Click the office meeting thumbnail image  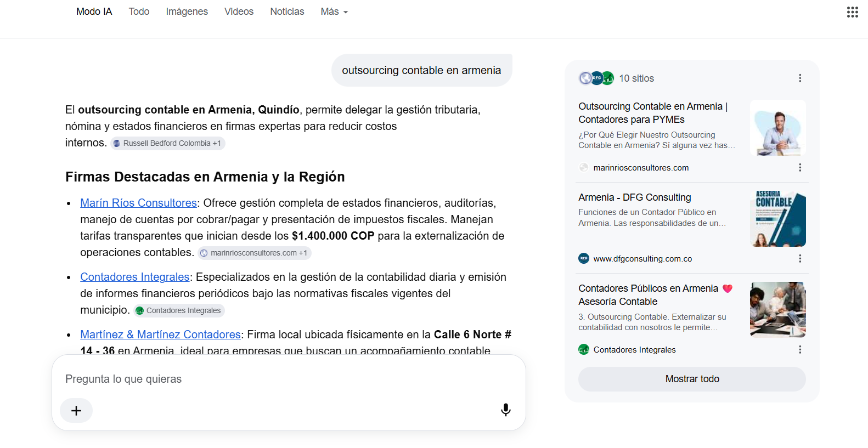[778, 310]
